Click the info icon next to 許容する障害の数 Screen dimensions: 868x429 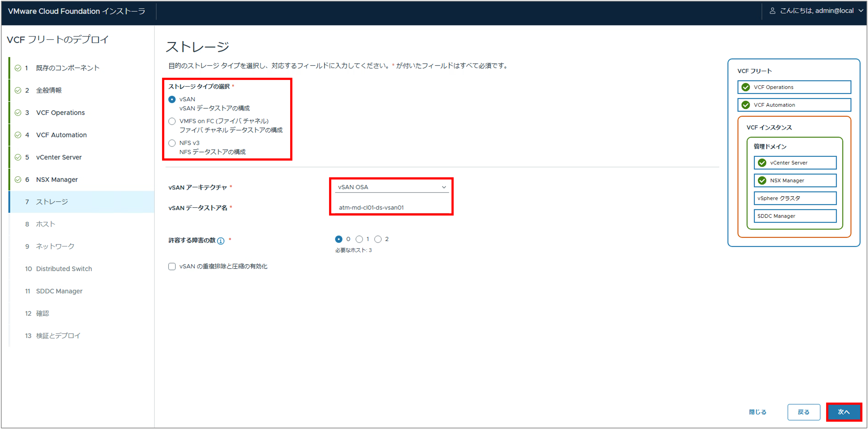pyautogui.click(x=221, y=241)
